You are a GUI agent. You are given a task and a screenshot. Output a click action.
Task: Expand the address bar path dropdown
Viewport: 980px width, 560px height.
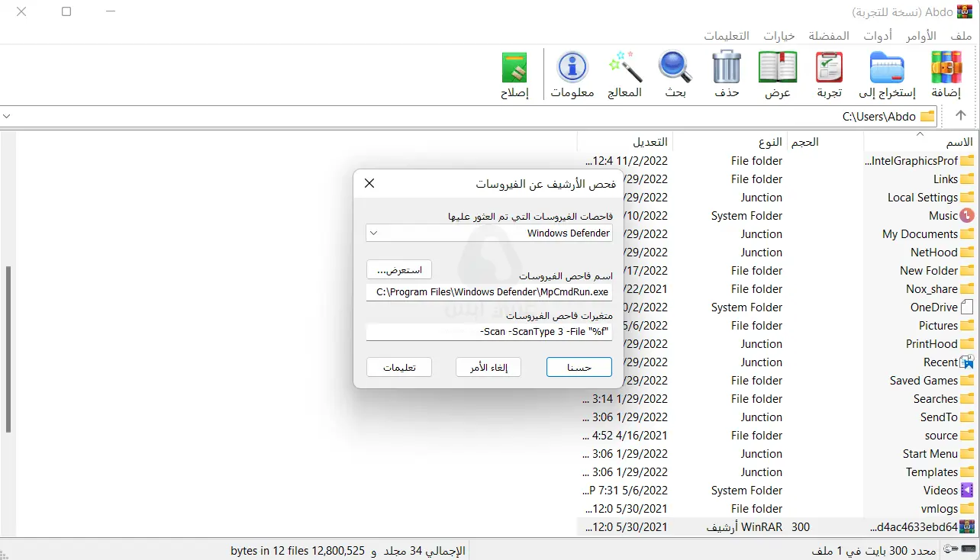point(8,116)
